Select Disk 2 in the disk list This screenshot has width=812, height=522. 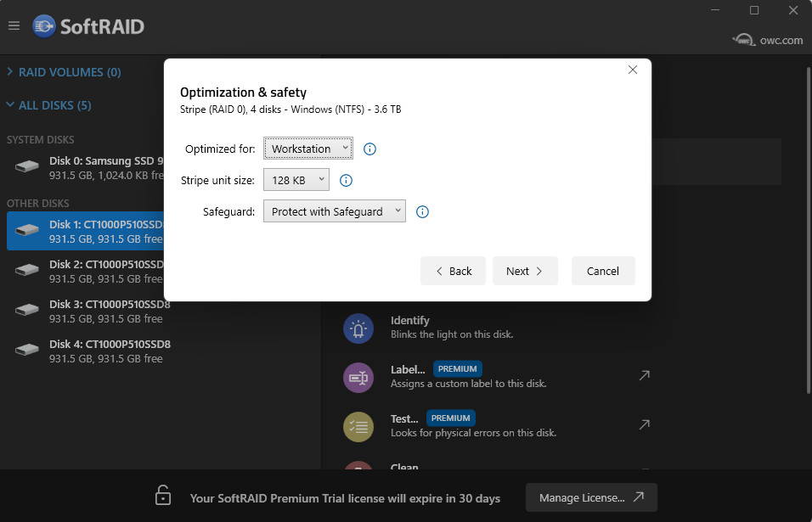pyautogui.click(x=86, y=271)
